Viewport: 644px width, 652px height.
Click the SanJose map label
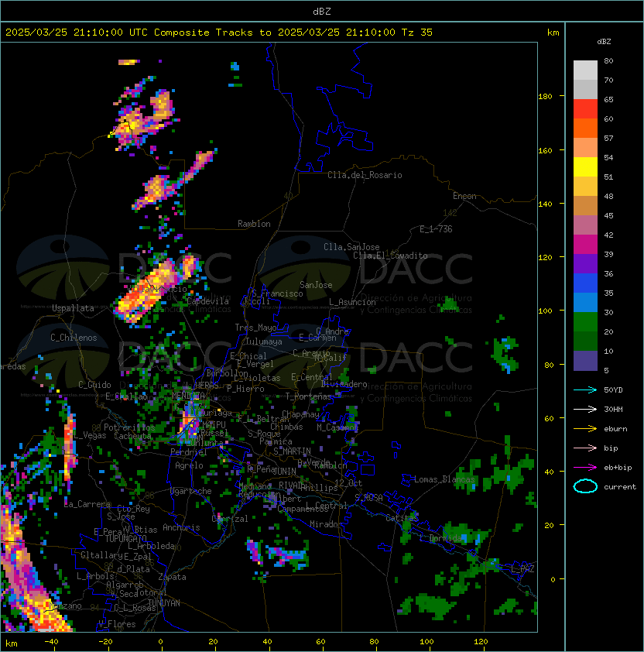316,285
